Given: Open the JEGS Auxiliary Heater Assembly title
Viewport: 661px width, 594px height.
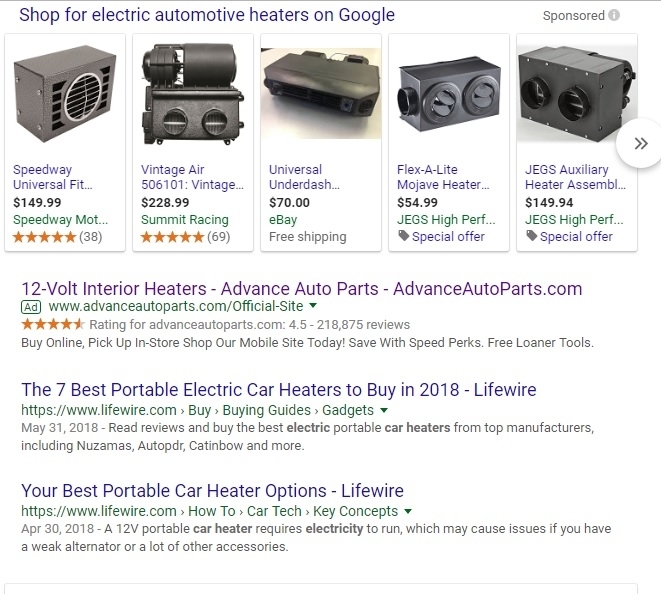Looking at the screenshot, I should (x=575, y=177).
